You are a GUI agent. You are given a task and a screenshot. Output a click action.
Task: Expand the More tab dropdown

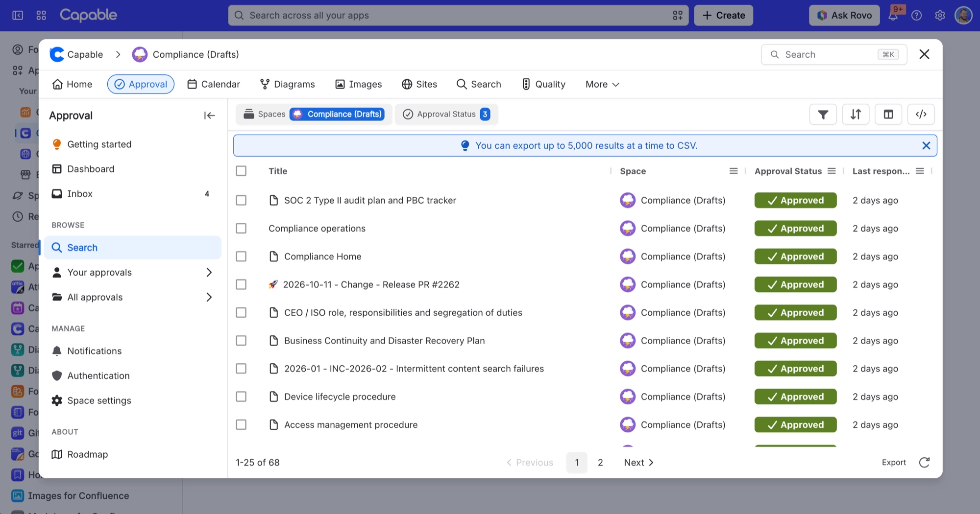pyautogui.click(x=602, y=85)
